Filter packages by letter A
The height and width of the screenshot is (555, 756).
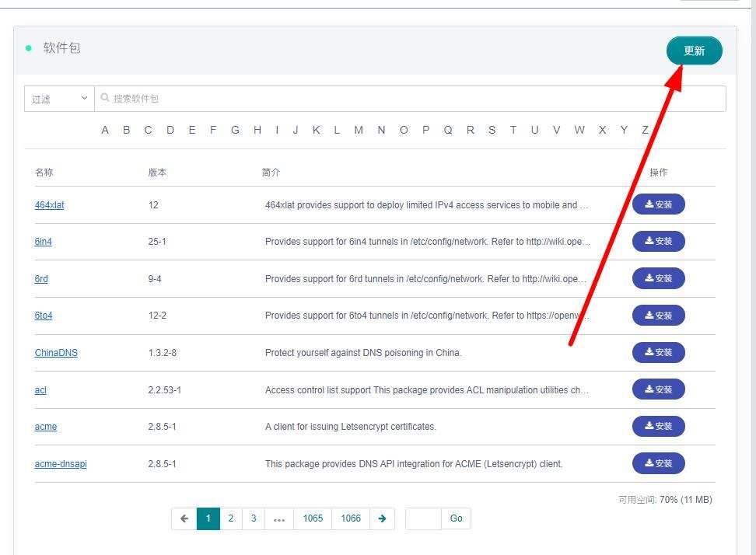tap(105, 130)
